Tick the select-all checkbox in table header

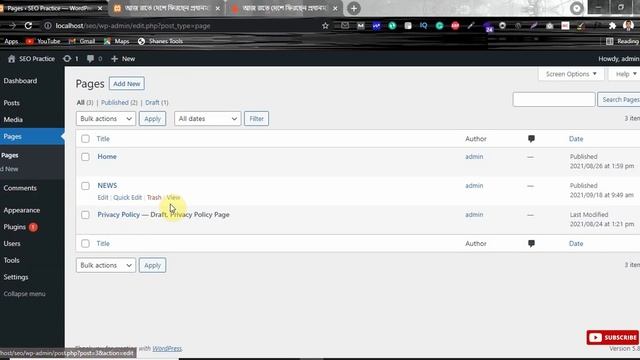tap(85, 139)
